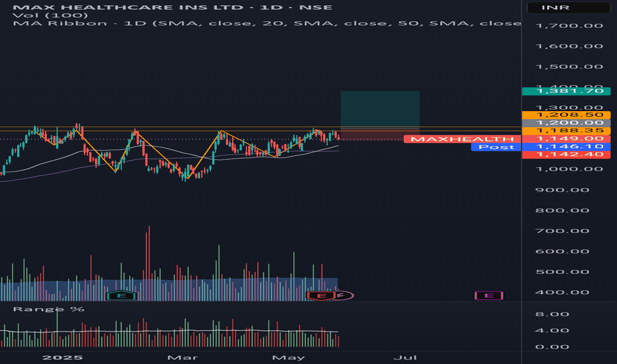The image size is (617, 364).
Task: Select the Range % indicator label
Action: [x=49, y=309]
